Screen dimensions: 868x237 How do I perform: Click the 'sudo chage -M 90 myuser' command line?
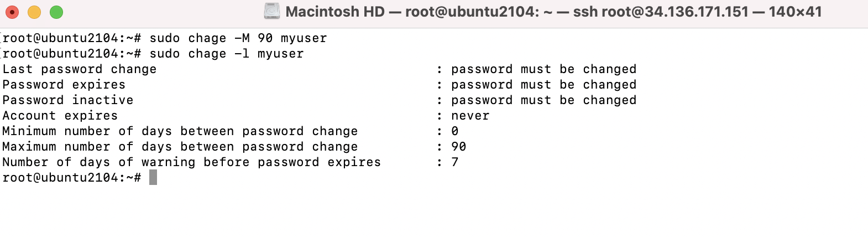[238, 38]
